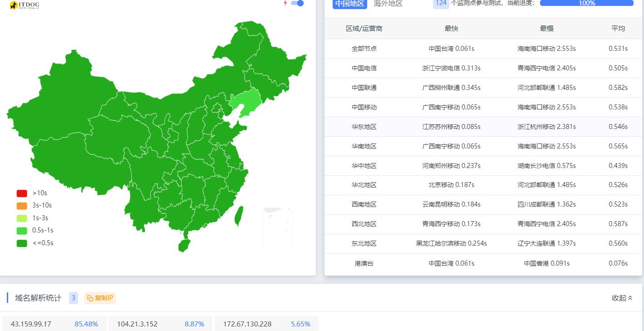
Task: Switch to the 中国地区 tab
Action: [x=349, y=4]
